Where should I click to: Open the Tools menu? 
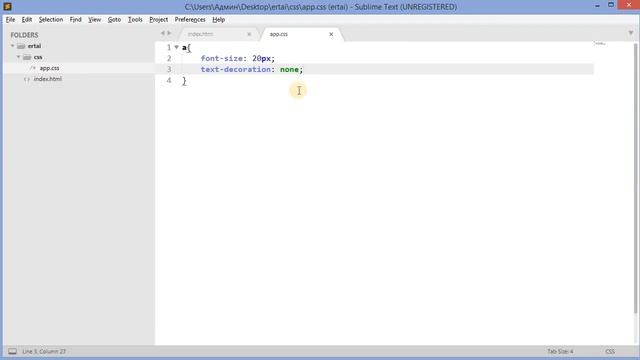pos(135,20)
